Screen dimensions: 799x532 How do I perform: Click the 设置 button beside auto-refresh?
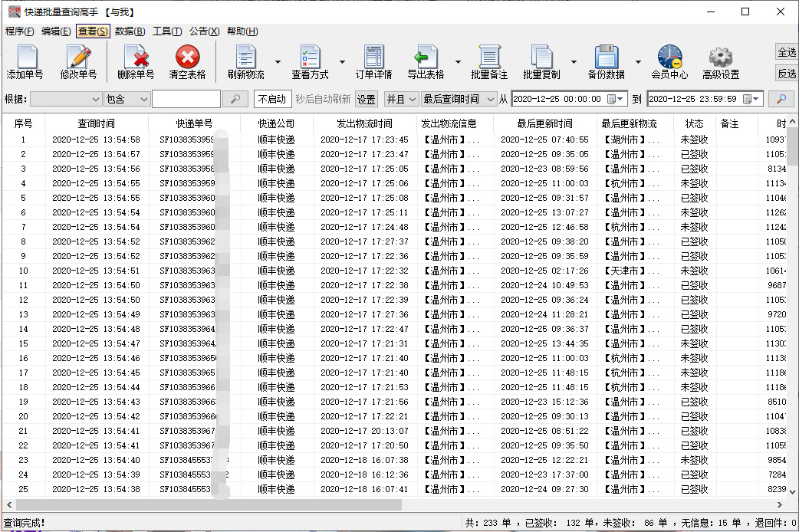click(367, 99)
